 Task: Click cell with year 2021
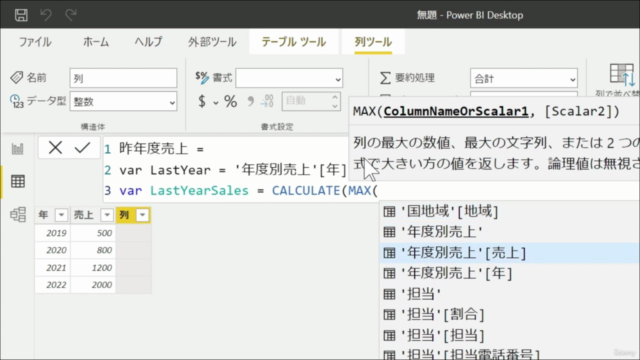[53, 268]
